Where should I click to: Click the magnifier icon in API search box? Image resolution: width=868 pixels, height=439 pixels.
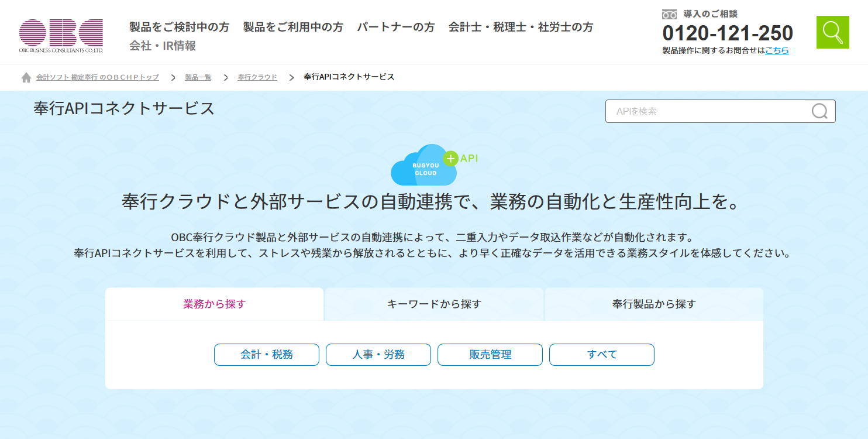[x=820, y=111]
